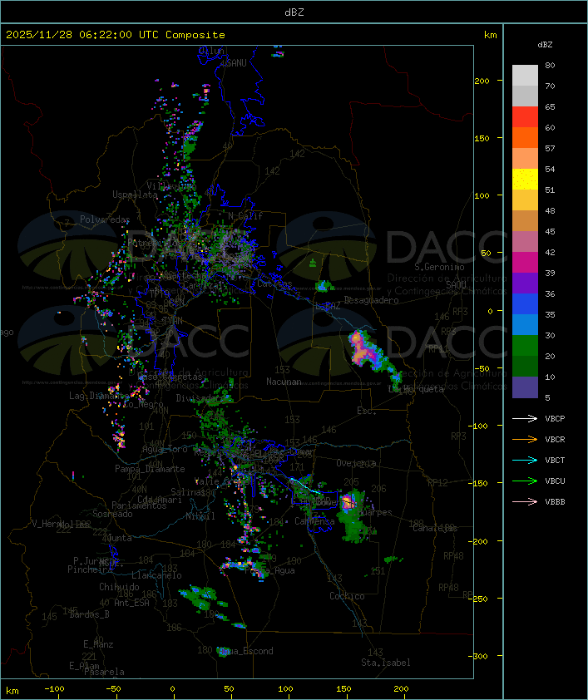Click the dBZ heading above the color scale
Screen dimensions: 588x700
coord(545,45)
